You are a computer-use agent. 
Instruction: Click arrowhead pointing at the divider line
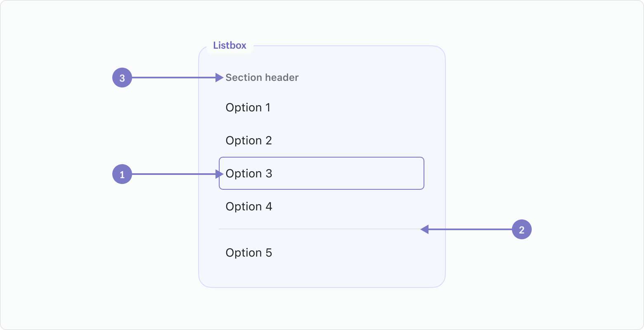424,229
